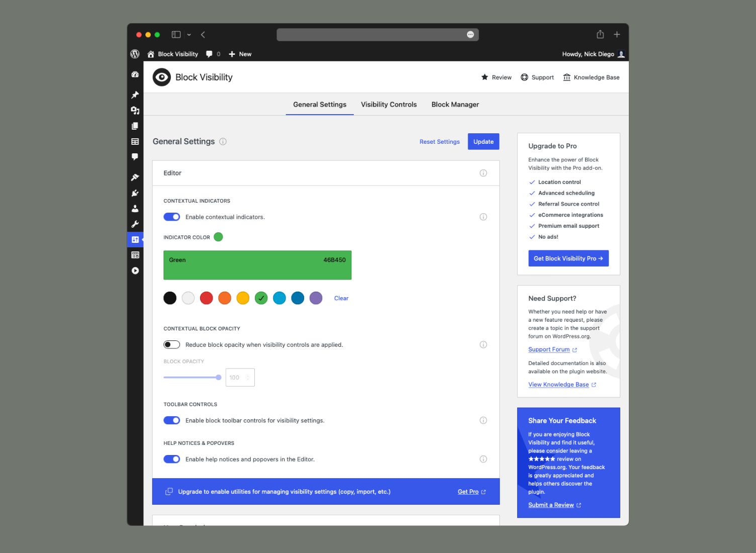Image resolution: width=756 pixels, height=553 pixels.
Task: Click Get Block Visibility Pro button
Action: (x=569, y=258)
